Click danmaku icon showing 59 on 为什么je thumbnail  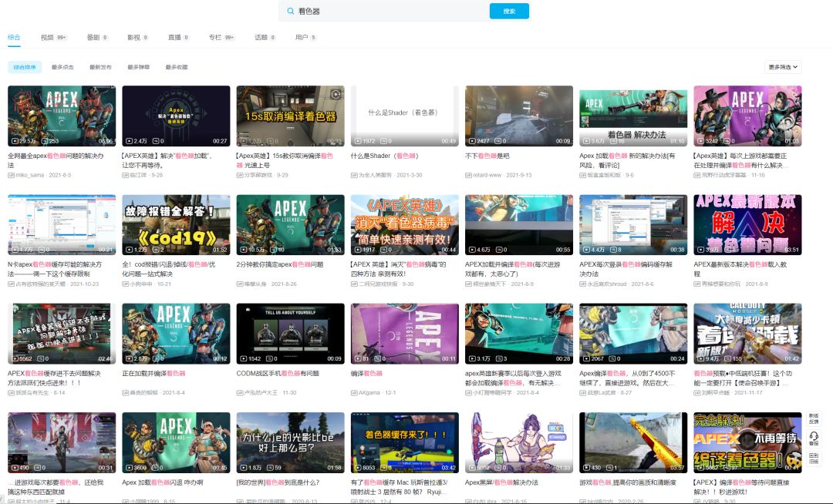tap(270, 467)
